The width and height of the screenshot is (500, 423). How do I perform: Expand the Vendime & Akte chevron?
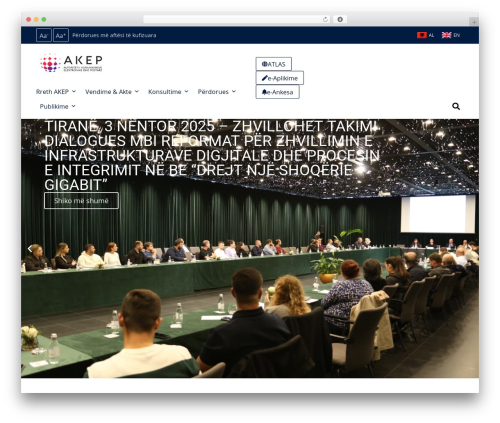pyautogui.click(x=137, y=91)
